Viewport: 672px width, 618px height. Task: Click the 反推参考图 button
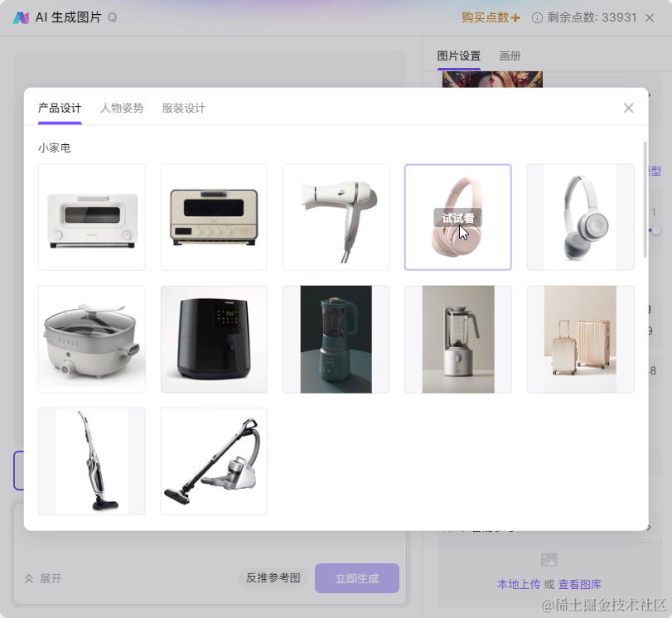273,577
